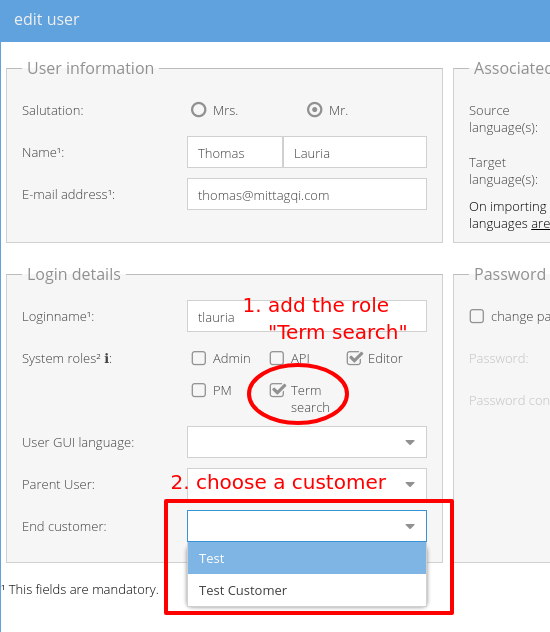Image resolution: width=550 pixels, height=632 pixels.
Task: Tick the change password checkbox
Action: [x=477, y=316]
